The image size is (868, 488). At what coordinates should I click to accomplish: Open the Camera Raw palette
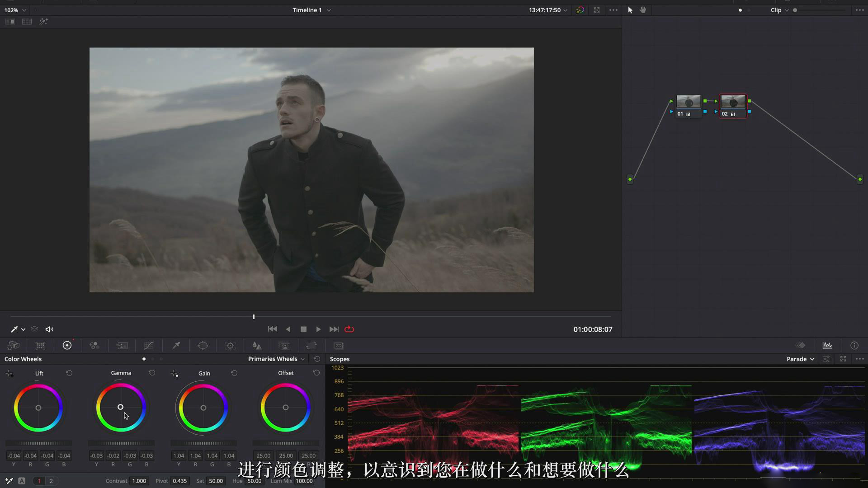click(14, 346)
